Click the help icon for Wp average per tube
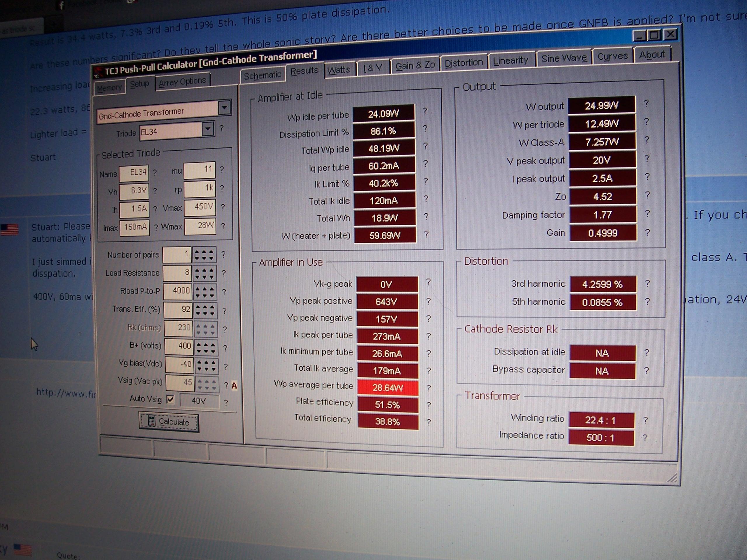The image size is (747, 560). pyautogui.click(x=429, y=388)
